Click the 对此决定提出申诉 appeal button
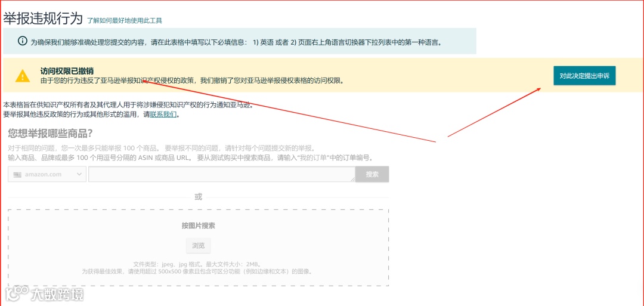This screenshot has width=644, height=306. 584,76
